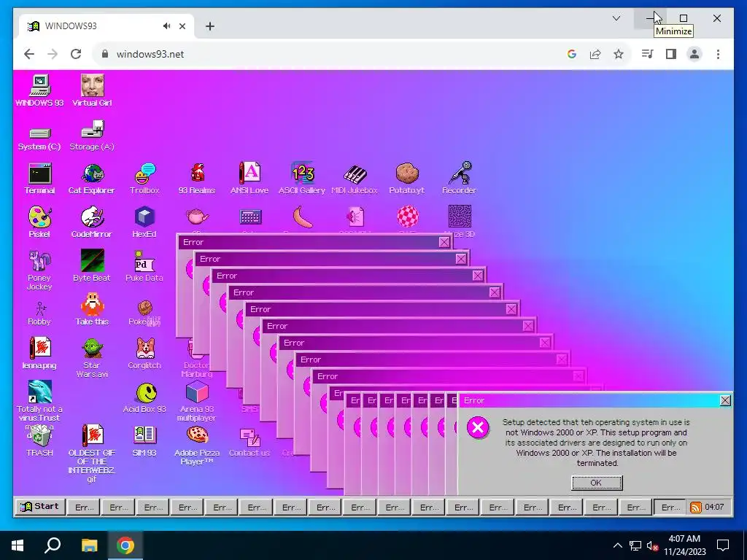Open the Windows notification center
The image size is (747, 560).
click(x=723, y=545)
